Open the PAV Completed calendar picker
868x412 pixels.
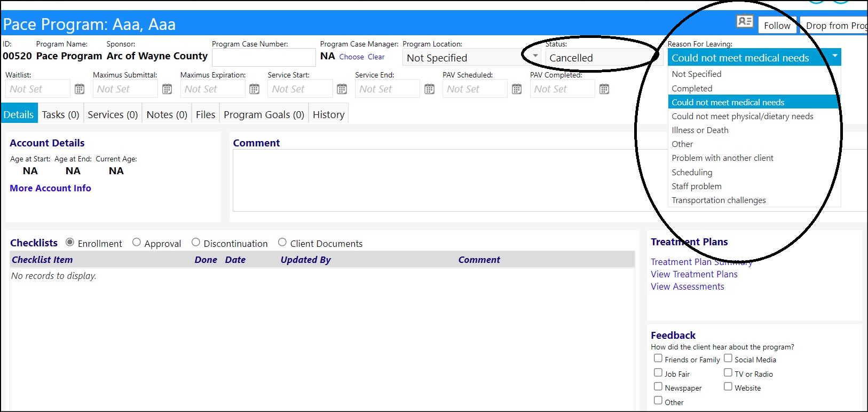[604, 89]
